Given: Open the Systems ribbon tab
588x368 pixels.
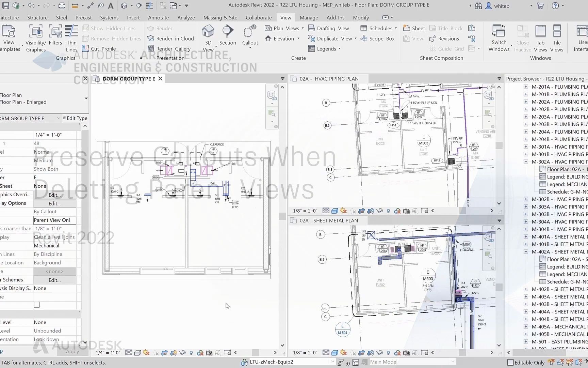Looking at the screenshot, I should 109,18.
